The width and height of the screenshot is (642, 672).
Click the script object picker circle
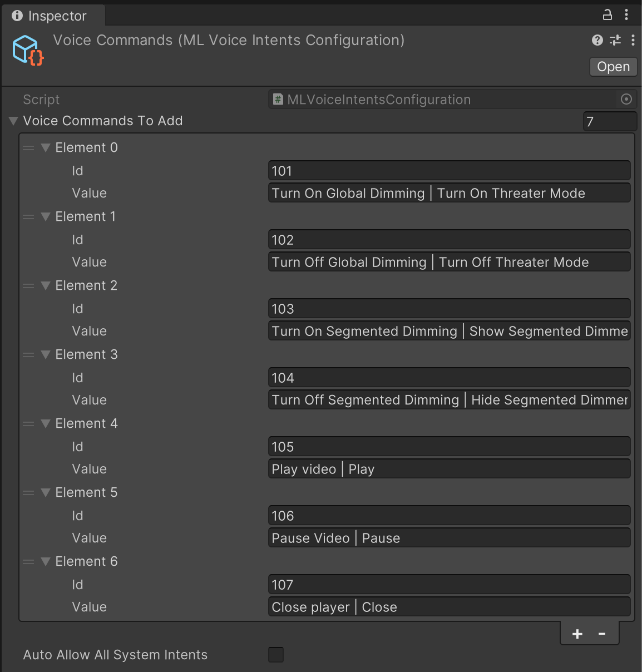pyautogui.click(x=626, y=100)
